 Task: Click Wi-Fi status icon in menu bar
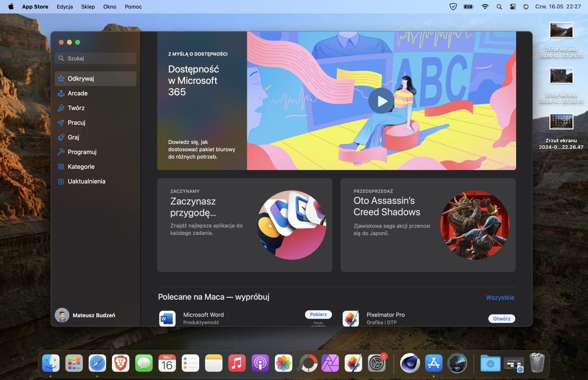485,7
